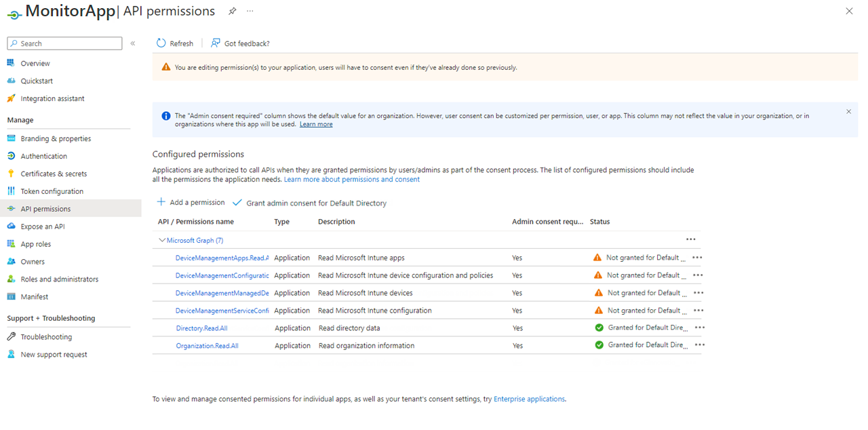Image resolution: width=868 pixels, height=430 pixels.
Task: Click the Branding & properties icon
Action: [11, 138]
